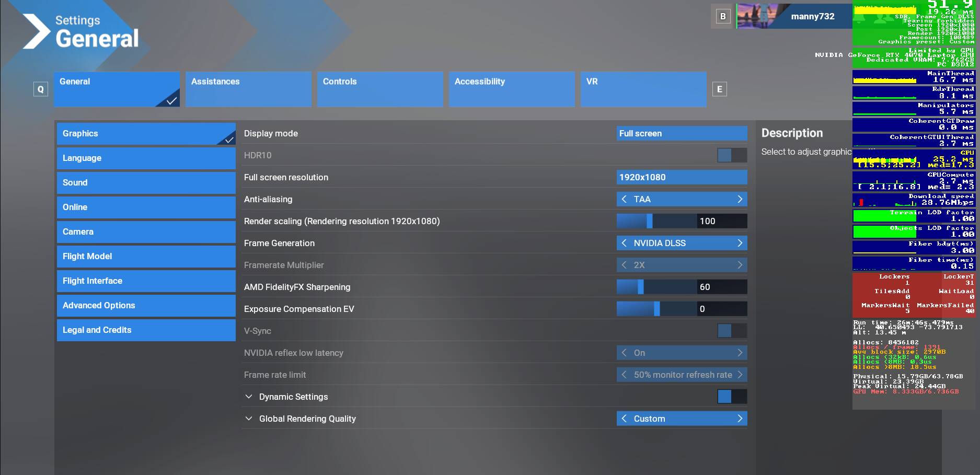The width and height of the screenshot is (980, 475).
Task: Switch to the Assistances tab
Action: pyautogui.click(x=248, y=89)
